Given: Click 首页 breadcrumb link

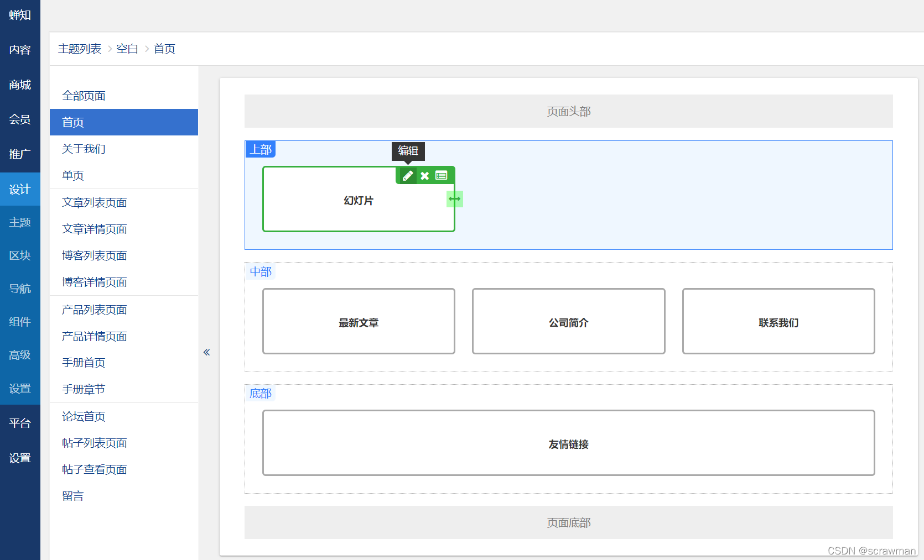Looking at the screenshot, I should [x=164, y=49].
